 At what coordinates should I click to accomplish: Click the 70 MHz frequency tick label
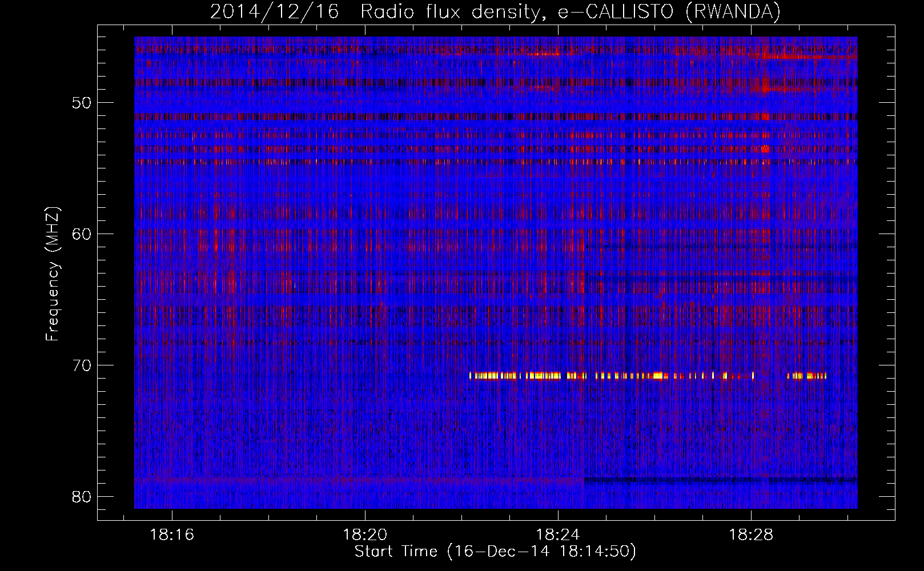[x=82, y=365]
